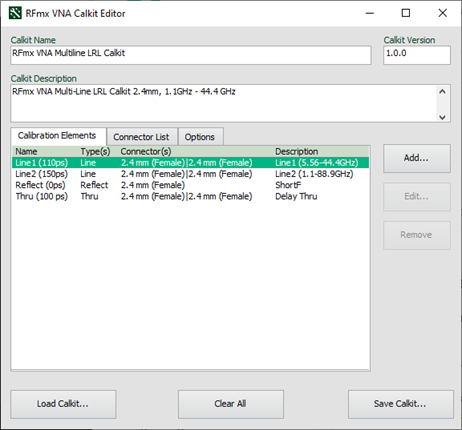The image size is (462, 430).
Task: Click the Remove button
Action: coord(417,235)
